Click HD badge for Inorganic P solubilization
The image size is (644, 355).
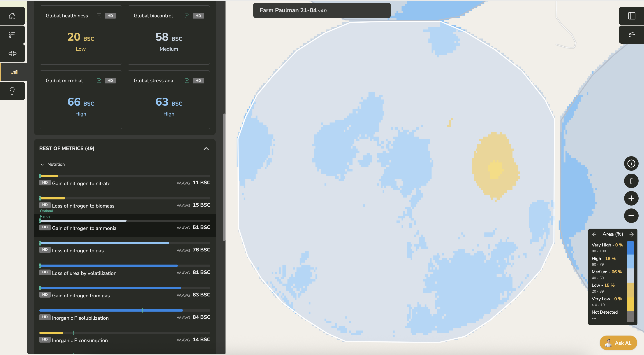pyautogui.click(x=45, y=317)
